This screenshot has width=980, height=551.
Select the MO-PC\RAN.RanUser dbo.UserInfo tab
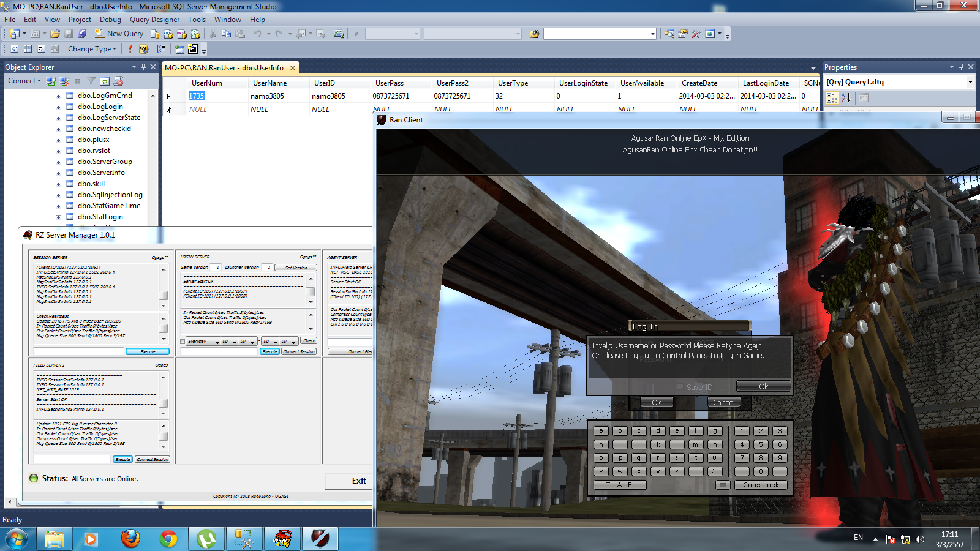224,68
